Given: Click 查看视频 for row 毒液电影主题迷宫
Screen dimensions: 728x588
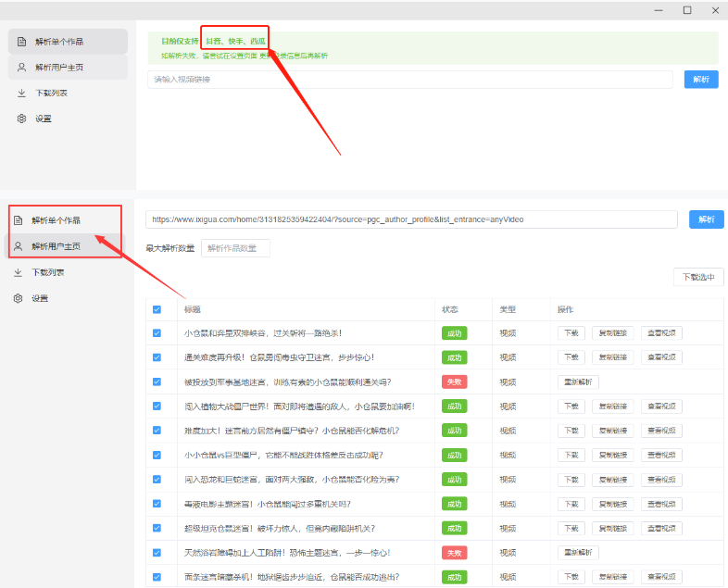Looking at the screenshot, I should coord(661,504).
